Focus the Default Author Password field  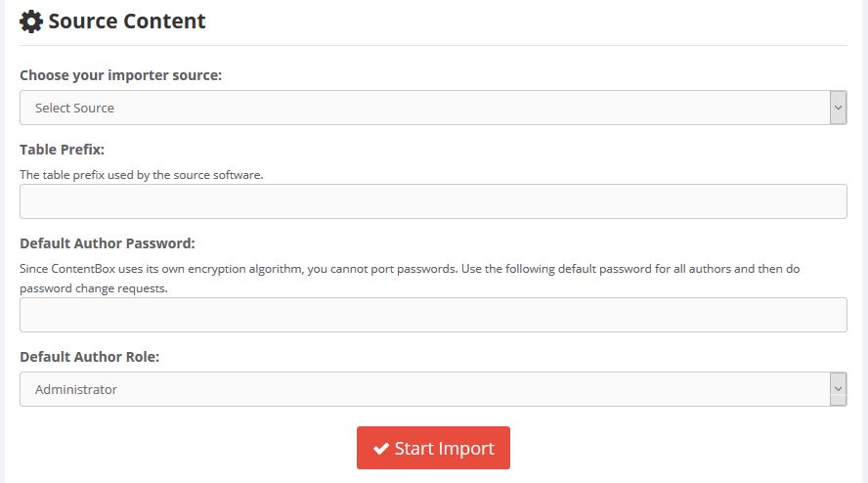point(433,315)
